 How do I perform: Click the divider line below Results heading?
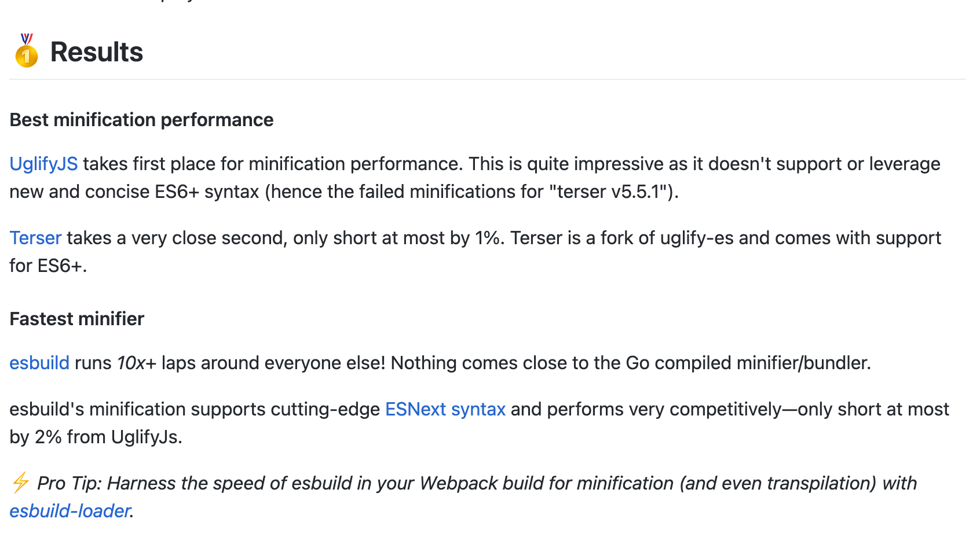click(488, 79)
